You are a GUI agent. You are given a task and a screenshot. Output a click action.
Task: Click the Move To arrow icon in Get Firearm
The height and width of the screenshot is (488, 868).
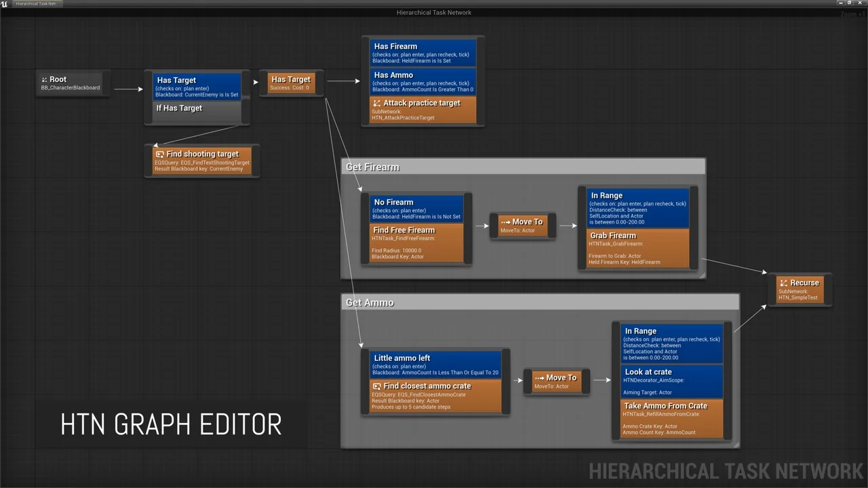tap(505, 222)
